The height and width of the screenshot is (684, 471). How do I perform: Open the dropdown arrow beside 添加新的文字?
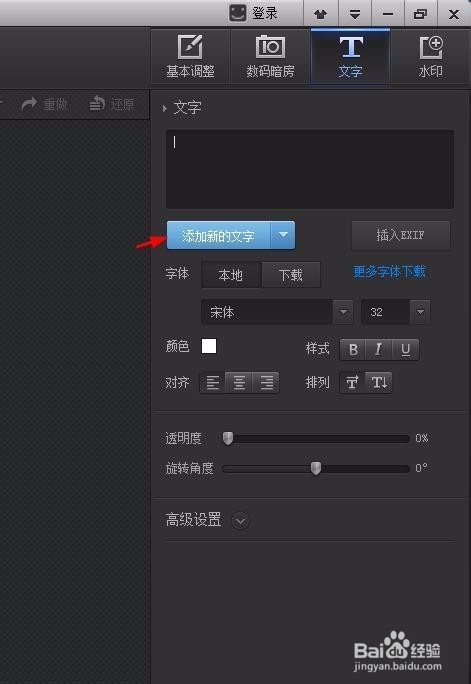coord(283,236)
